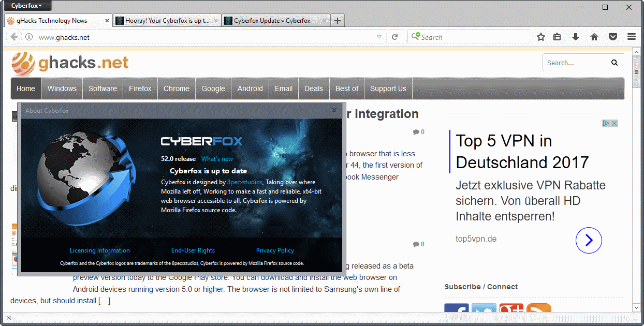Open the Home navigation item

pos(26,88)
